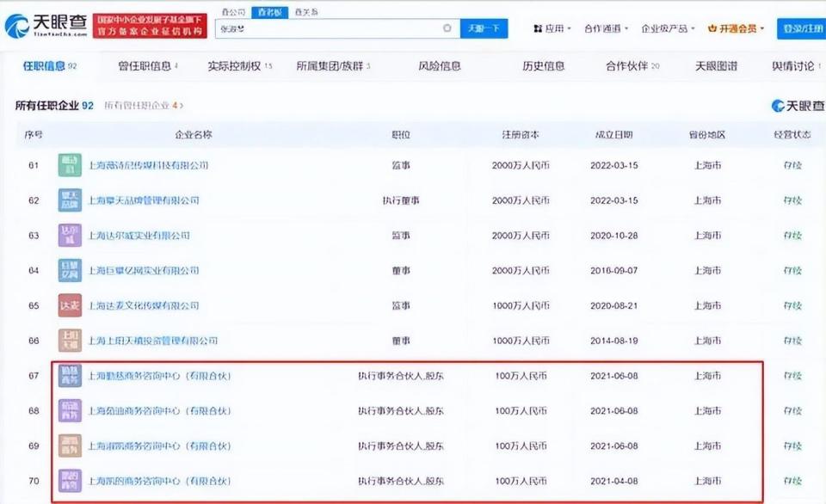Screen dimensions: 826x504
Task: Click the 蓝天品牌 logo in row 62
Action: [69, 200]
